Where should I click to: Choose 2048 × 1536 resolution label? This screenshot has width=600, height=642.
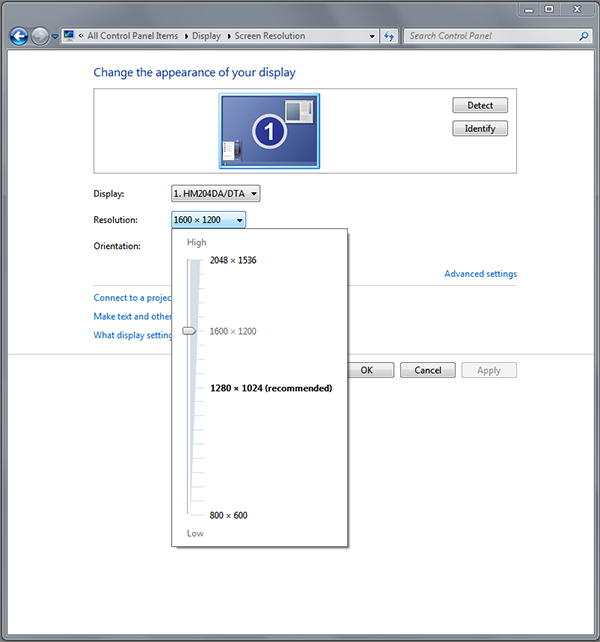(x=233, y=260)
